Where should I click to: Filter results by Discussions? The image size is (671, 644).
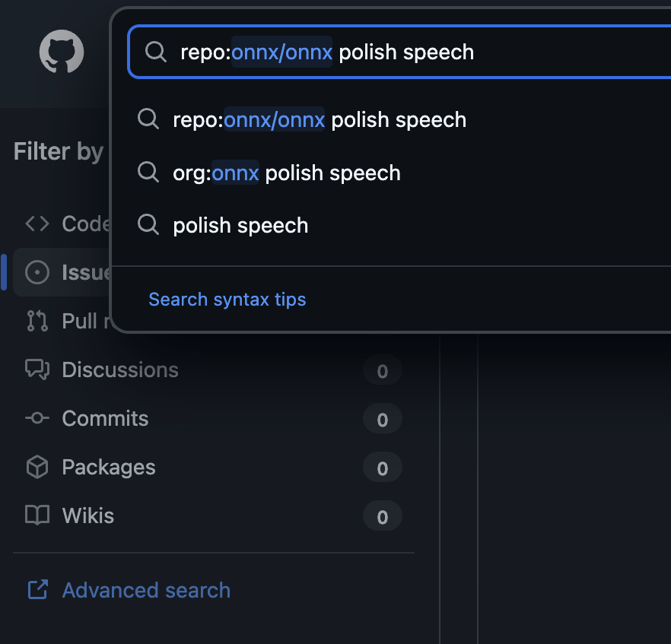(x=120, y=370)
